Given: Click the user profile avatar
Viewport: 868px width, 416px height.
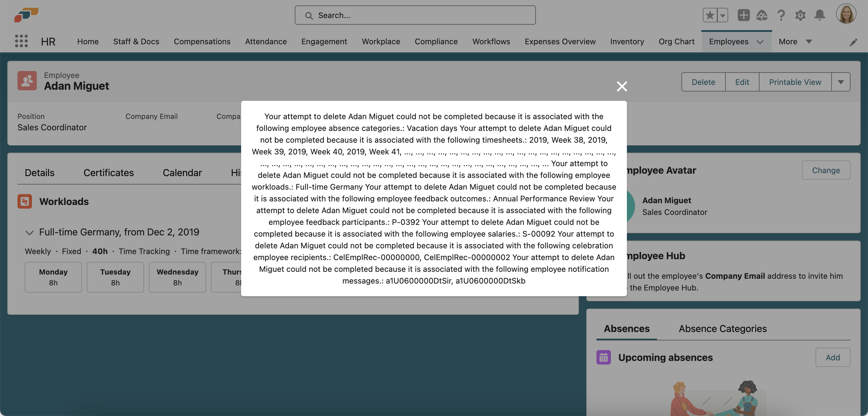Looking at the screenshot, I should (846, 14).
